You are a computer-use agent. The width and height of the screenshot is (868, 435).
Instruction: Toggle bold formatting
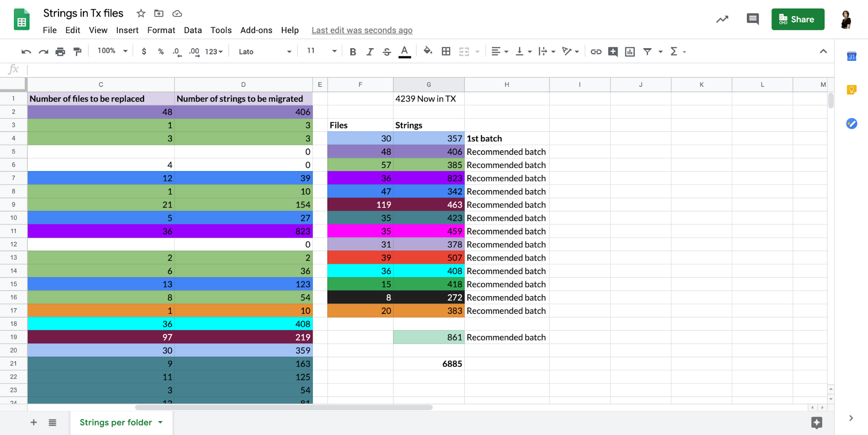pyautogui.click(x=353, y=52)
